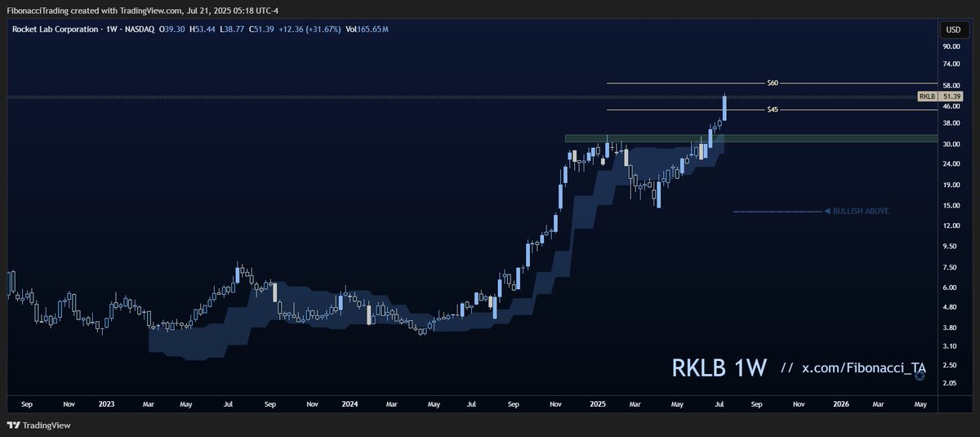Select the green resistance zone rectangle
The image size is (980, 437).
pos(751,138)
